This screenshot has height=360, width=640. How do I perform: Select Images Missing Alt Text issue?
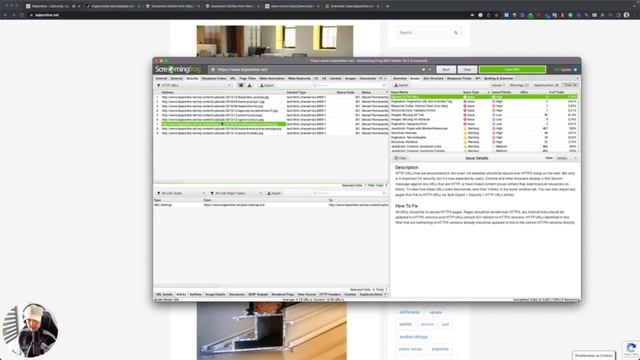pos(484,115)
